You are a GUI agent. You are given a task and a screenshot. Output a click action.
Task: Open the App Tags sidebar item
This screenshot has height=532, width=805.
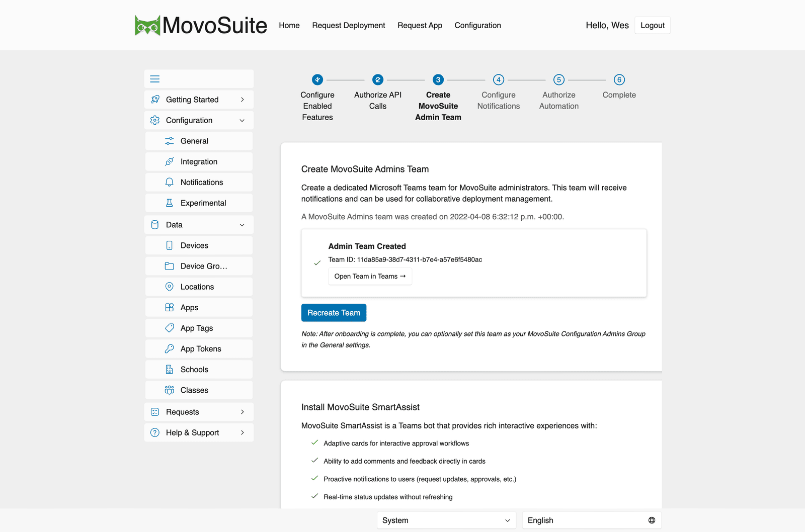coord(199,328)
